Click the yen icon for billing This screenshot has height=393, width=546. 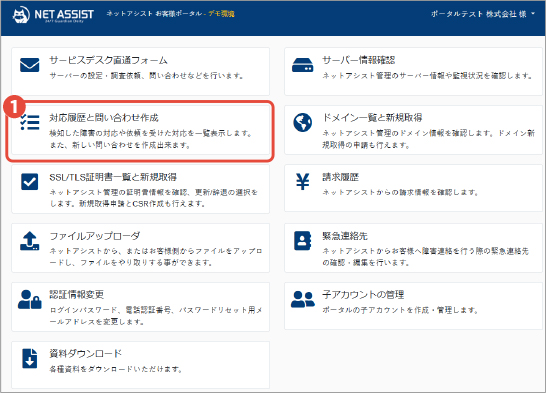coord(302,181)
